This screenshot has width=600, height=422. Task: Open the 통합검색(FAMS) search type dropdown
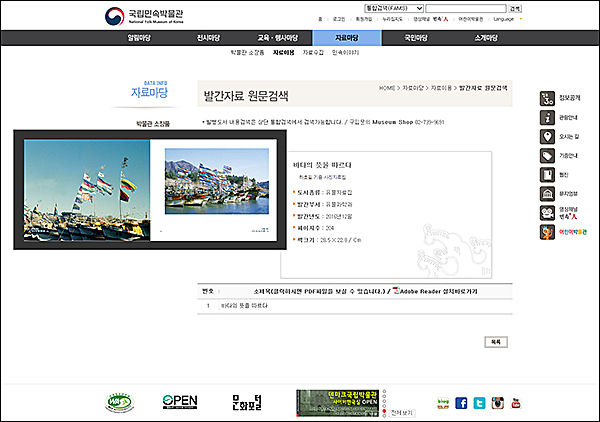[394, 8]
